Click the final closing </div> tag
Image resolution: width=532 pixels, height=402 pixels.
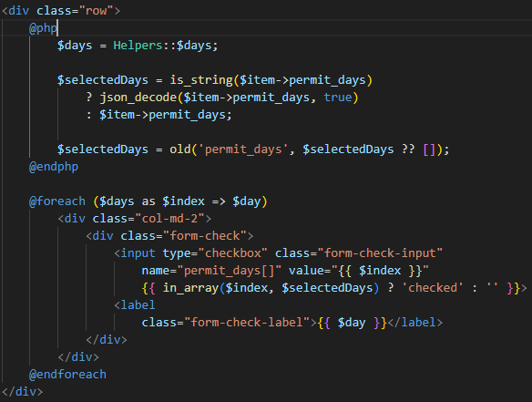23,392
